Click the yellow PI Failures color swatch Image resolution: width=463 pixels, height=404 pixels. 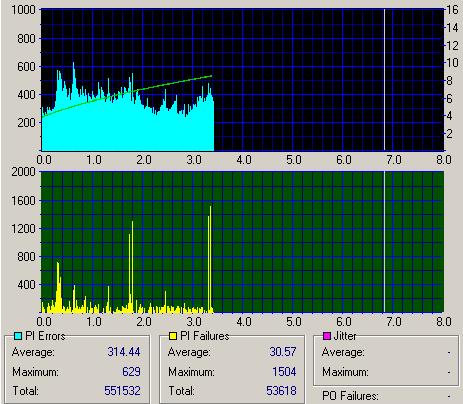click(173, 336)
